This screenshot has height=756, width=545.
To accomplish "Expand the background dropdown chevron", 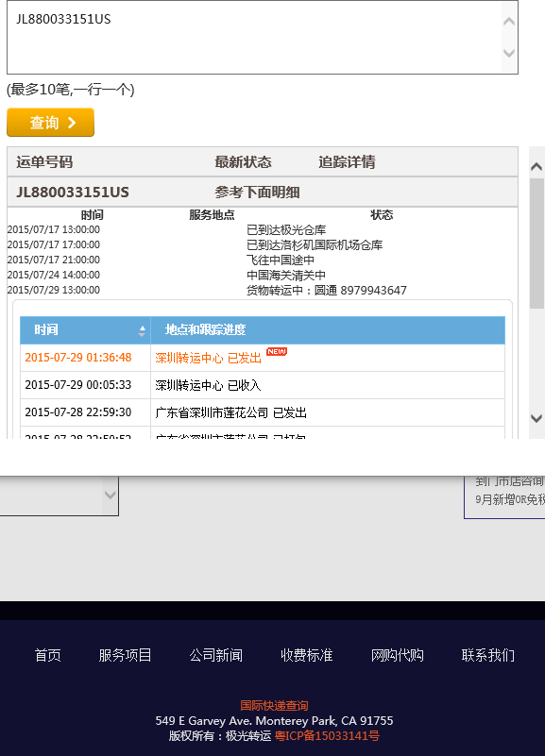I will coord(111,495).
